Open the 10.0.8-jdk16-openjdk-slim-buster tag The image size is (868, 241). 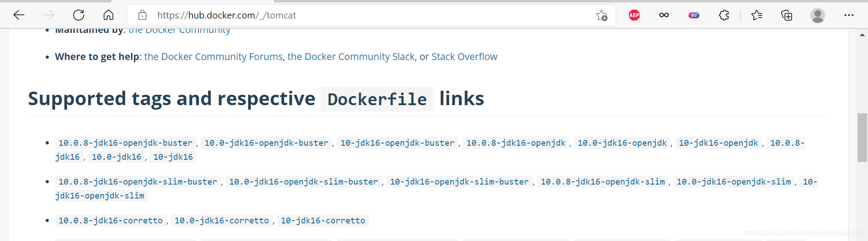click(138, 182)
